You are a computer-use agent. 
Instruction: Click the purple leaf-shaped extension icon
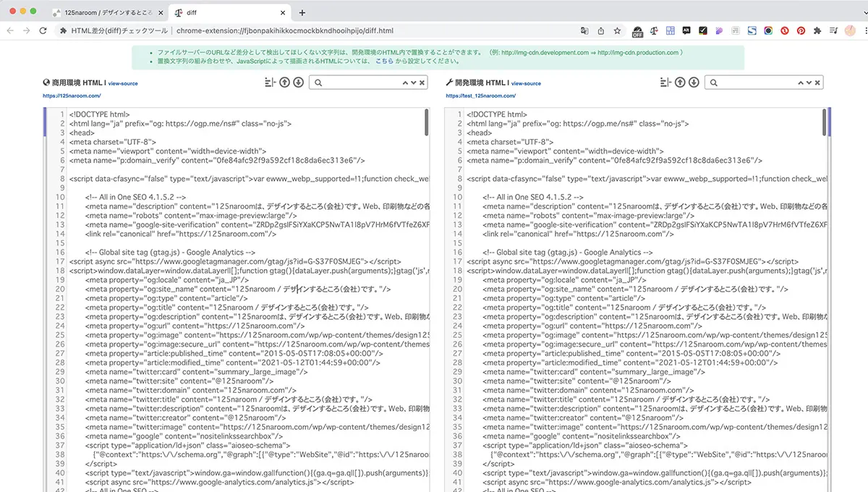click(719, 31)
